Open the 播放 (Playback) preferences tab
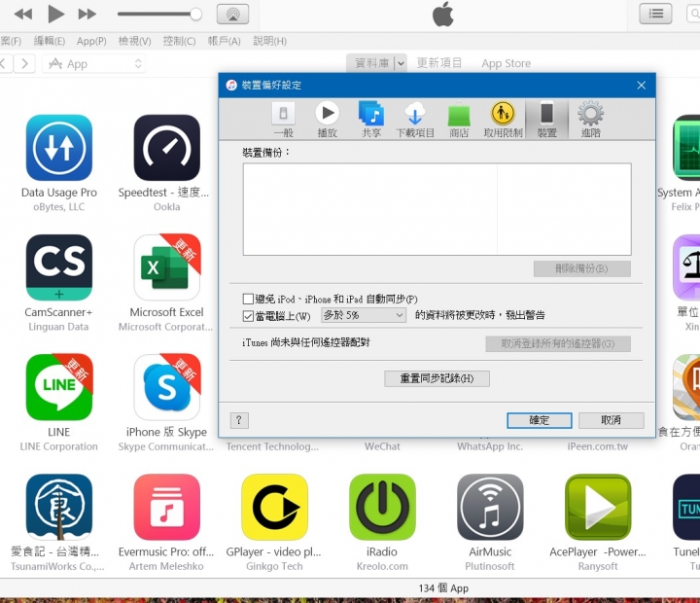This screenshot has height=603, width=700. point(328,120)
